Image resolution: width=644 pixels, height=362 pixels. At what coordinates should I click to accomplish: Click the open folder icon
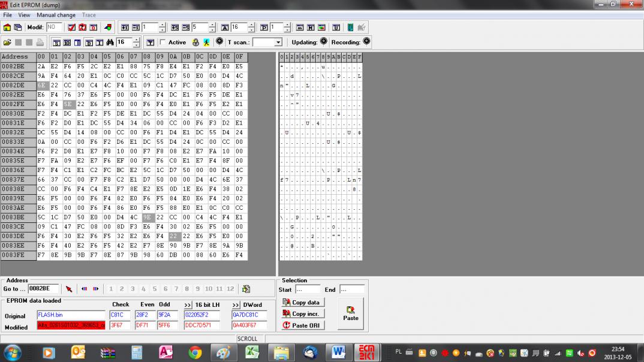pyautogui.click(x=7, y=43)
